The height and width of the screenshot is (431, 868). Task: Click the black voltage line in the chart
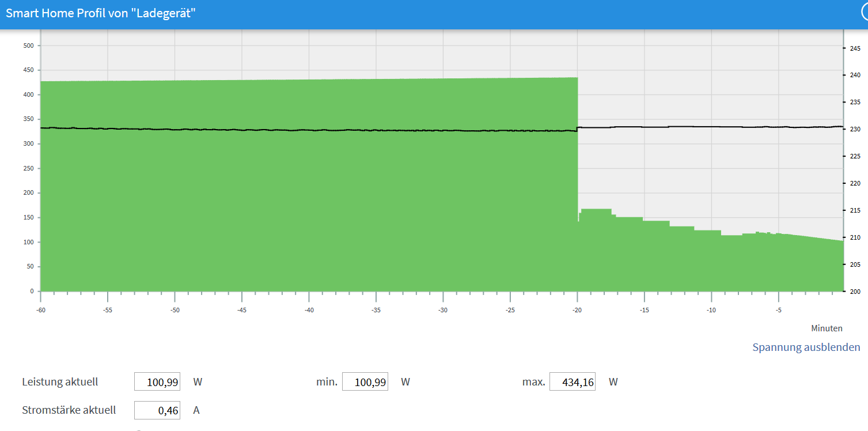coord(288,130)
